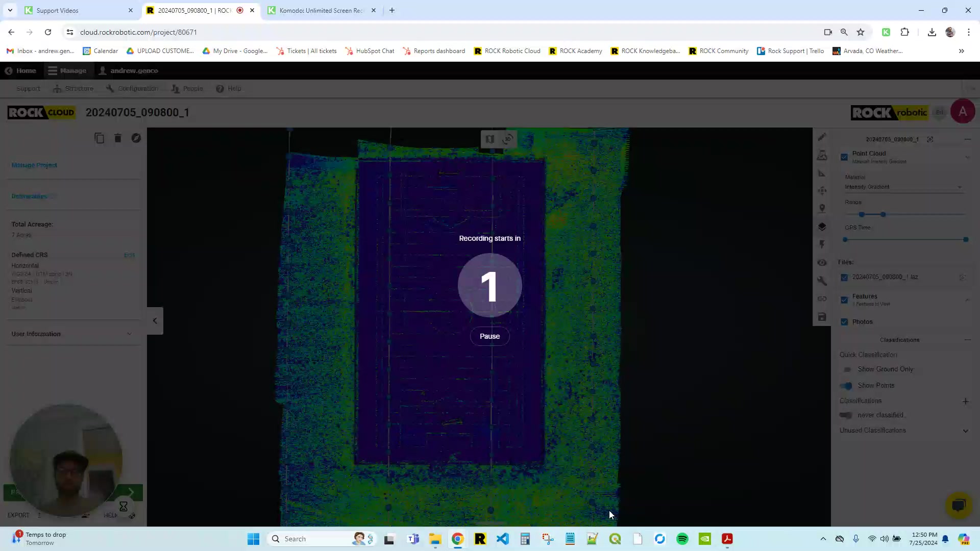980x551 pixels.
Task: Click the Pause recording button
Action: pyautogui.click(x=489, y=336)
